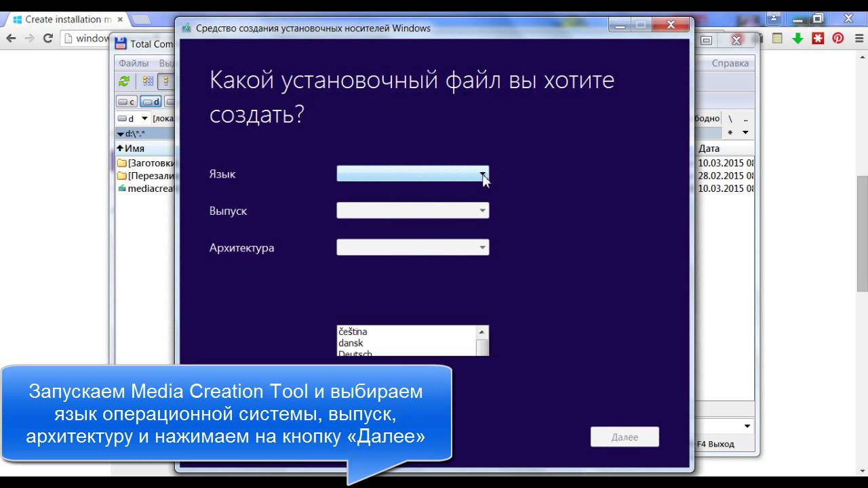This screenshot has height=488, width=868.
Task: Select čeština in language list
Action: click(406, 331)
